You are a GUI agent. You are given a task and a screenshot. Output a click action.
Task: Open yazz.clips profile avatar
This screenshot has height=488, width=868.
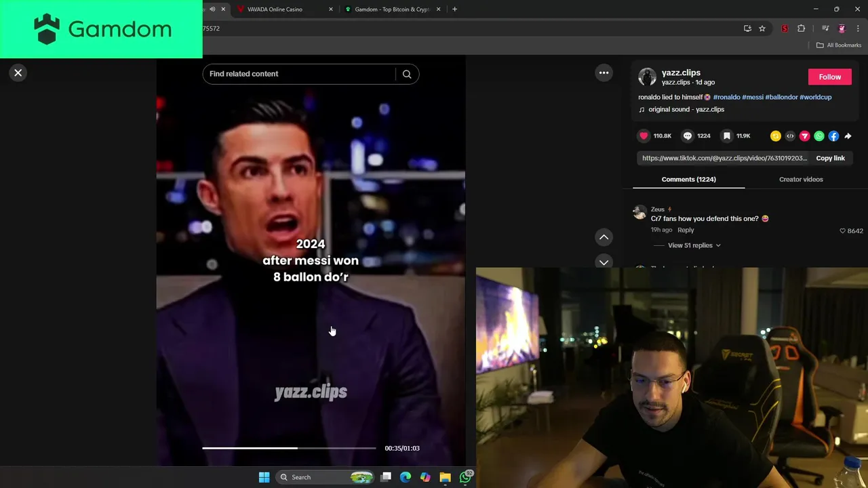point(648,77)
